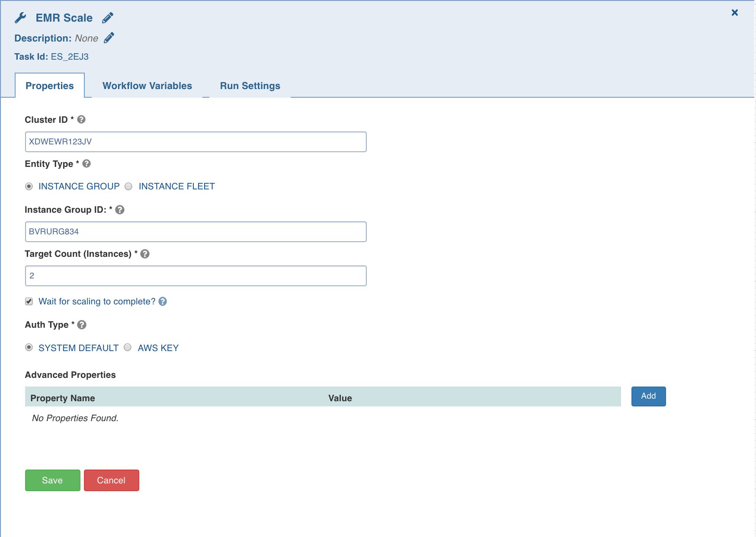
Task: Open help for Wait for scaling to complete
Action: click(163, 301)
